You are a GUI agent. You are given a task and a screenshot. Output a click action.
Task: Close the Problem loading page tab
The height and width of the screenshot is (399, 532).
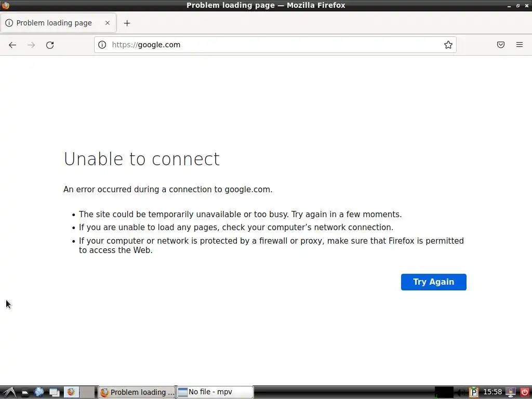point(107,23)
